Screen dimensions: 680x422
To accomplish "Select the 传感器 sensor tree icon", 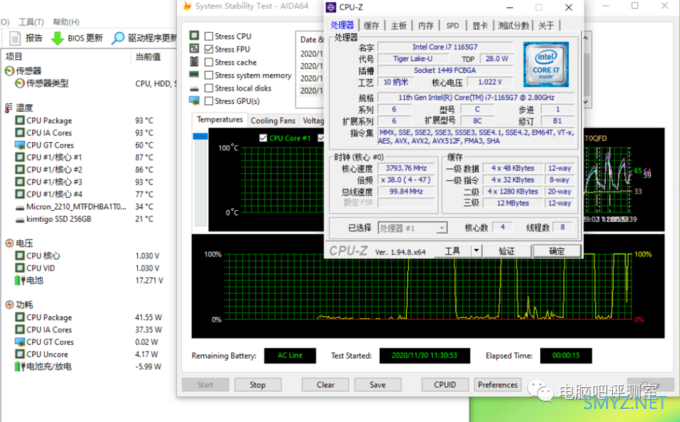I will point(9,71).
